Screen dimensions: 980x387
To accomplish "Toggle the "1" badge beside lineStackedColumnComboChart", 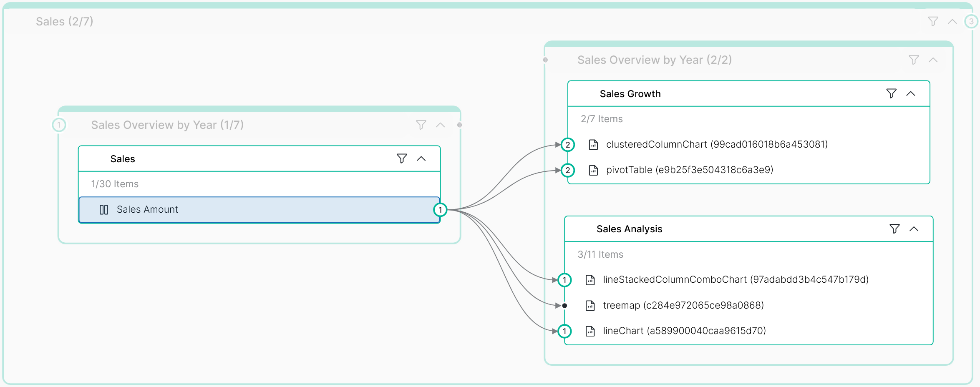I will [564, 280].
